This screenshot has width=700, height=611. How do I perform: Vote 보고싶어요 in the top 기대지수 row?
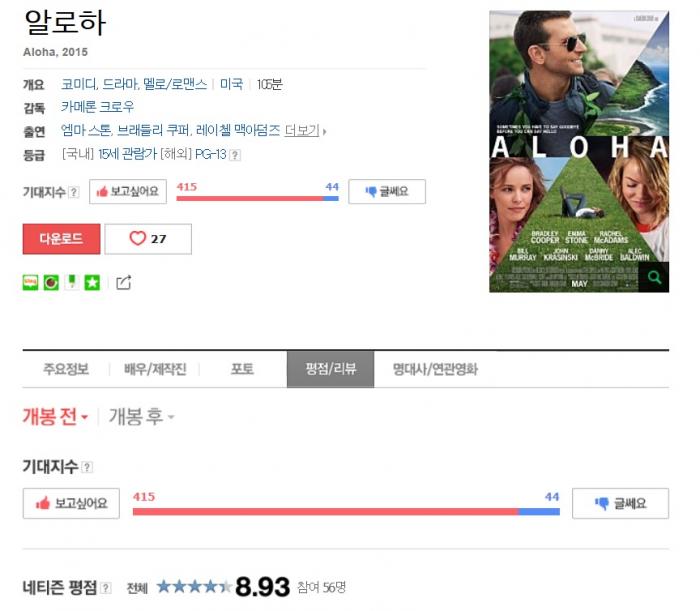128,191
